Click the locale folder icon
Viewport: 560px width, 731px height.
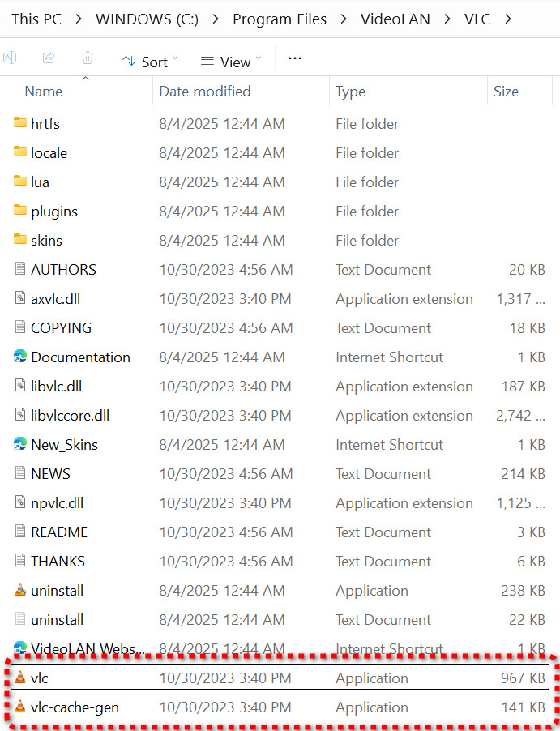(20, 152)
